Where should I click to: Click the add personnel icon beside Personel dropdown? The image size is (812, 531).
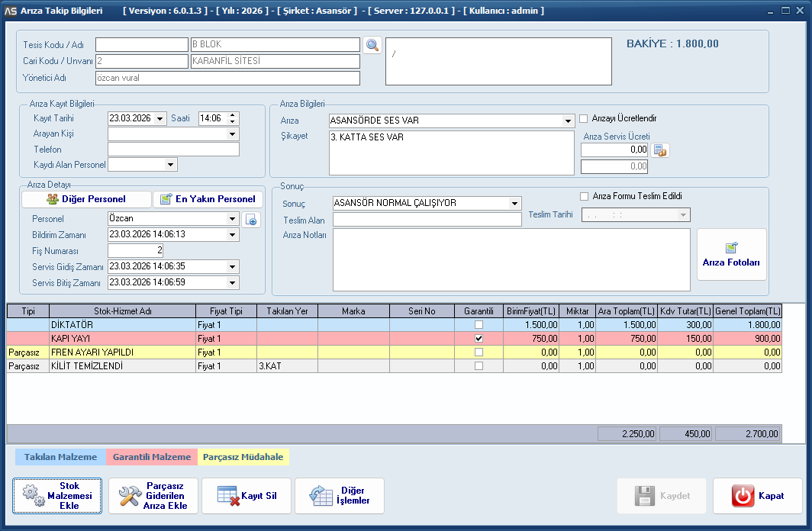(x=251, y=219)
